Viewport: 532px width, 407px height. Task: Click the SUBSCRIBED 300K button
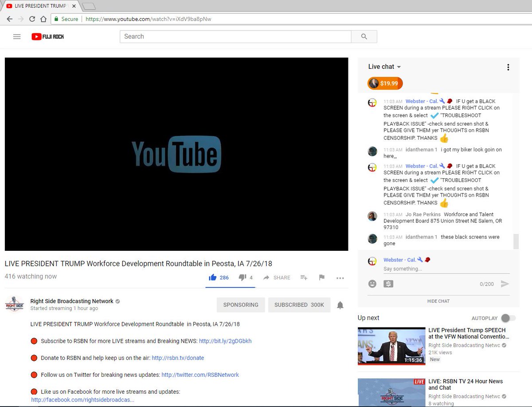299,305
